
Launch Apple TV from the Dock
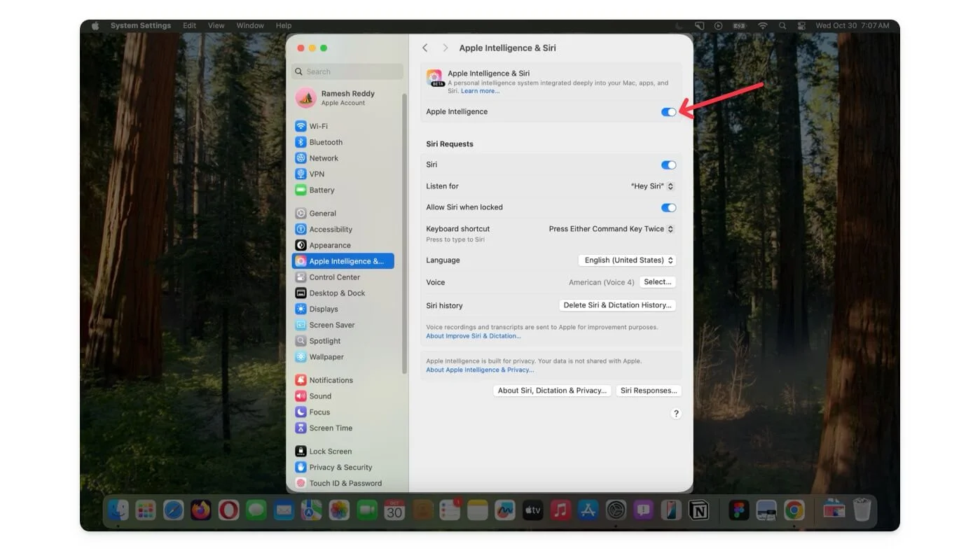(x=532, y=510)
